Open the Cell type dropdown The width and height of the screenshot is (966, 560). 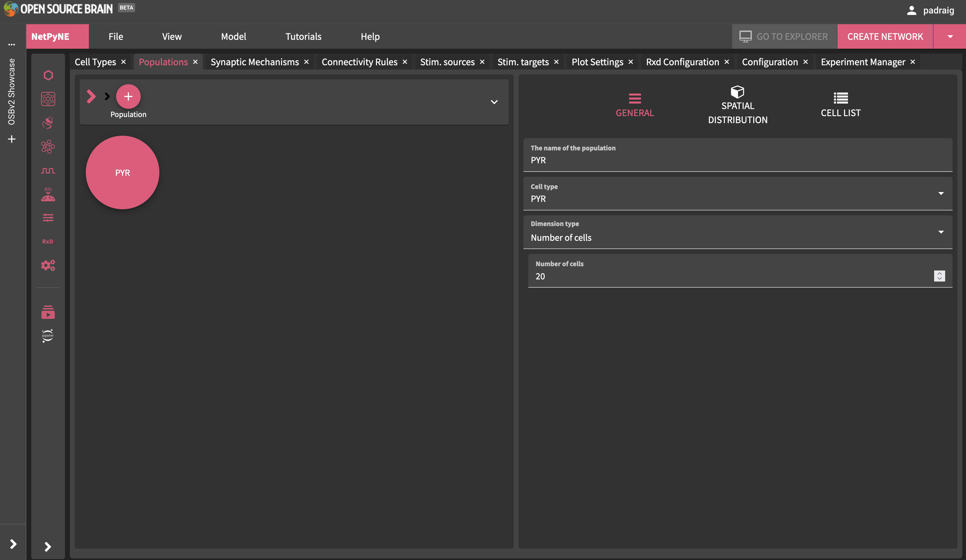pos(738,193)
